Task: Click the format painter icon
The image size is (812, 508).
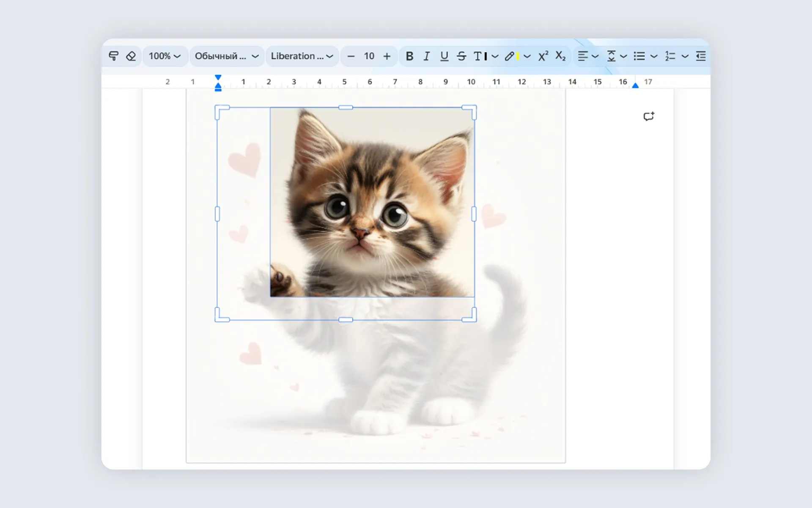Action: [x=113, y=56]
